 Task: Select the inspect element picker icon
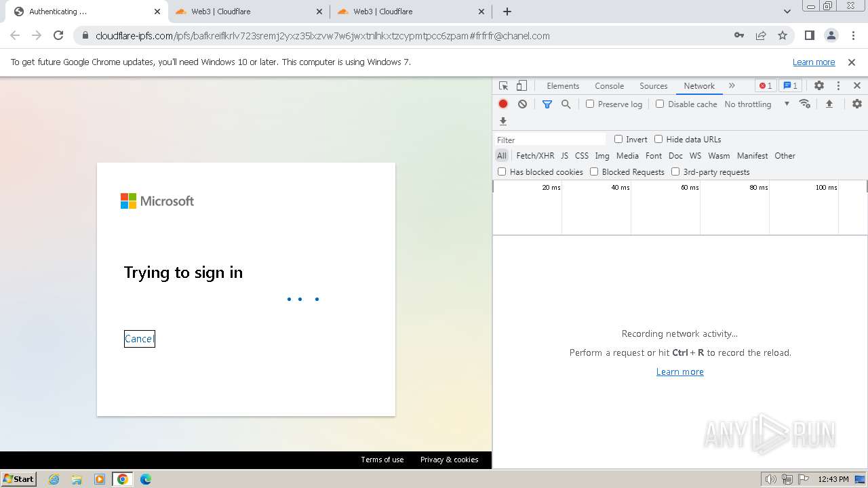click(503, 86)
